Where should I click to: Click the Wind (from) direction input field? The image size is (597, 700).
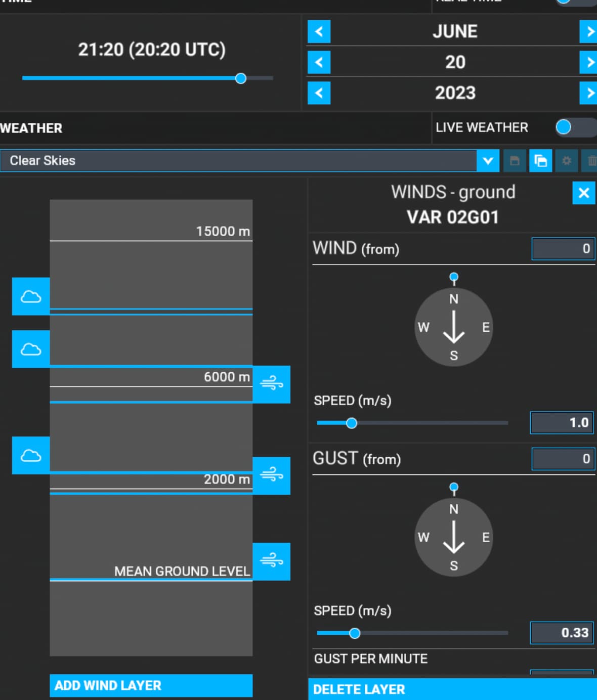click(x=563, y=249)
